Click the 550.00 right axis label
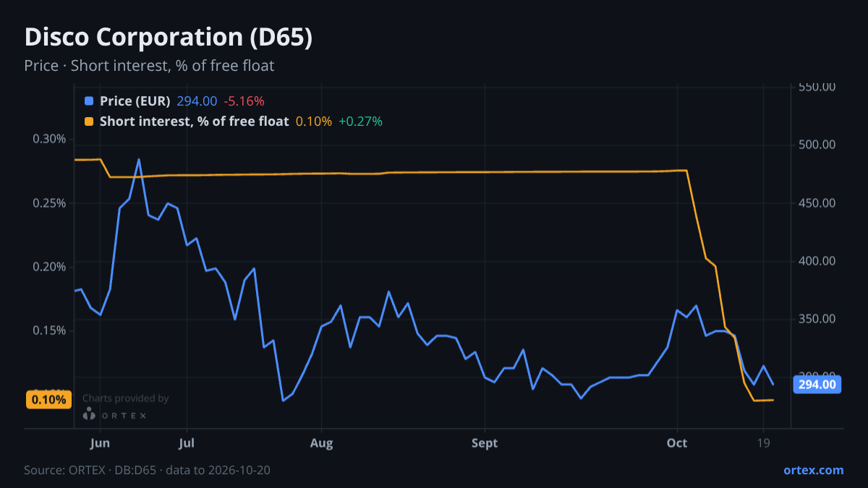This screenshot has width=868, height=488. (x=817, y=87)
